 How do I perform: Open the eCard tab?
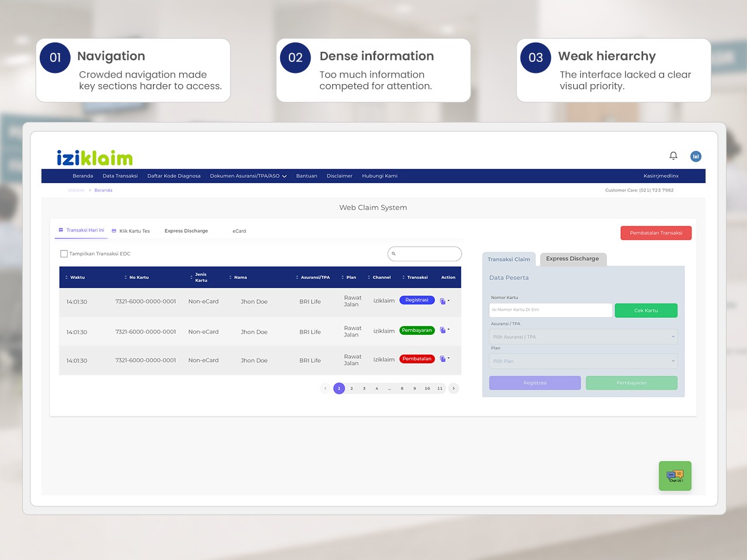239,231
